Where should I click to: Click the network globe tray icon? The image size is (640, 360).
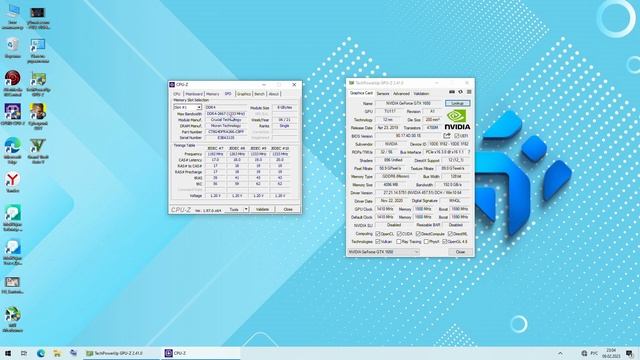pos(584,353)
